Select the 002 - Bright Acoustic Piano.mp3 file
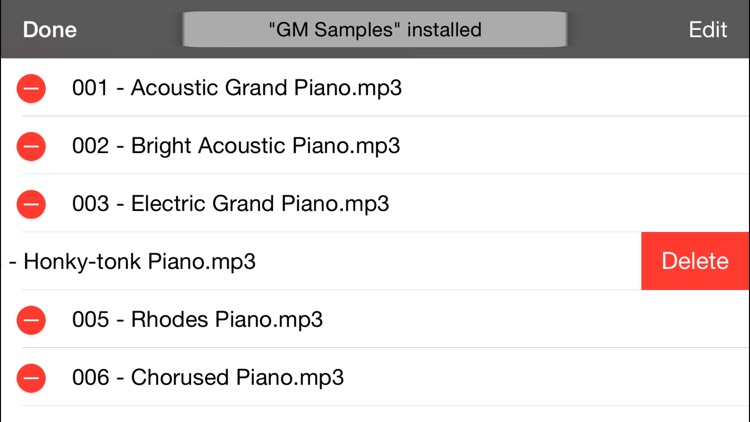750x422 pixels. [x=236, y=146]
